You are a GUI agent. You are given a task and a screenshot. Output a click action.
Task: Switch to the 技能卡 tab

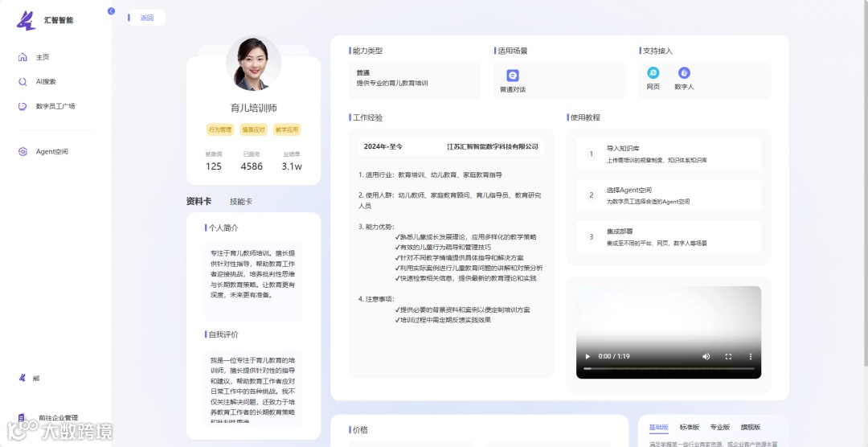click(241, 201)
